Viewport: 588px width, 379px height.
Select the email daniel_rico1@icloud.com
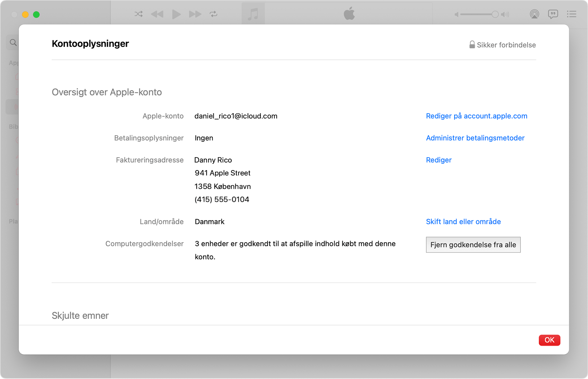(236, 116)
